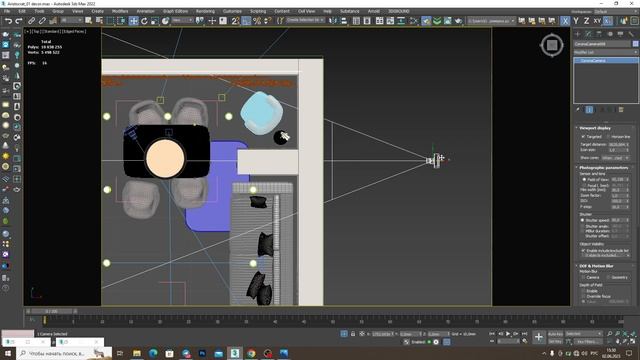Toggle Motion Blur Camera checkbox

coord(583,277)
